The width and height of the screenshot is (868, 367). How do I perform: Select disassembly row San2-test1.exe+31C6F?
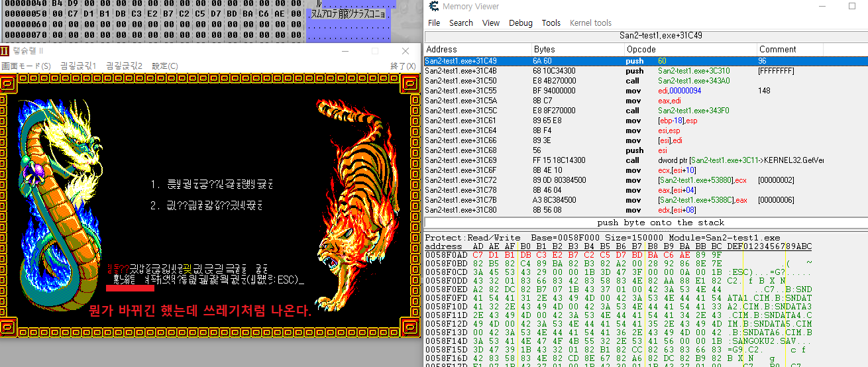646,170
